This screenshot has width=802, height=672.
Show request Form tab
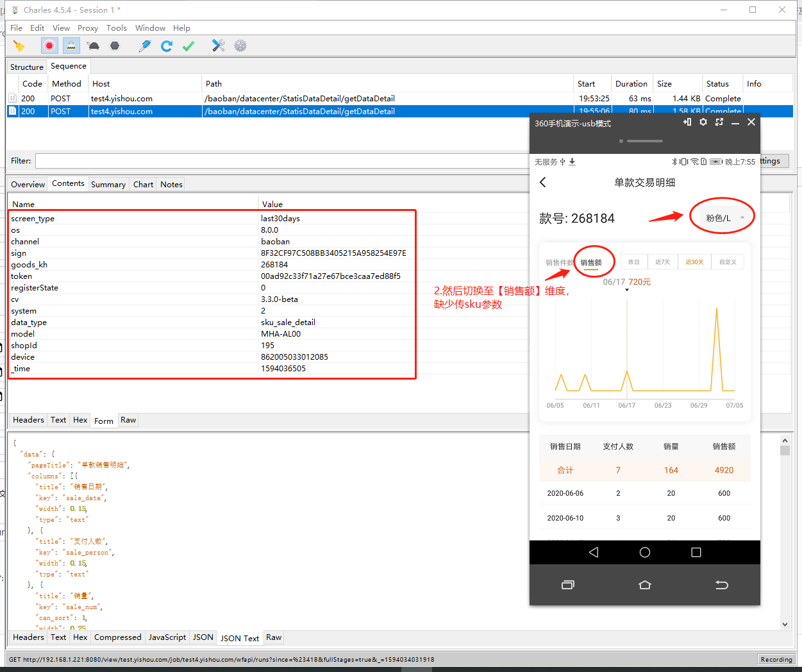pyautogui.click(x=104, y=421)
